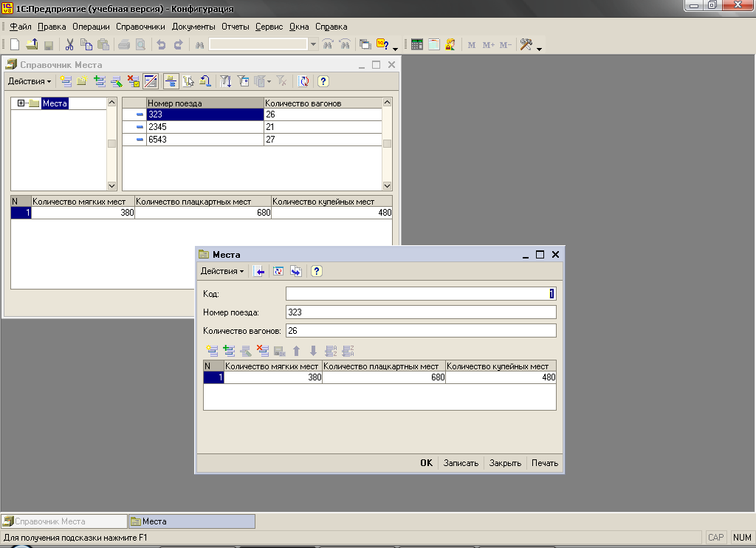Image resolution: width=756 pixels, height=548 pixels.
Task: Add new row in Места table part
Action: 213,351
